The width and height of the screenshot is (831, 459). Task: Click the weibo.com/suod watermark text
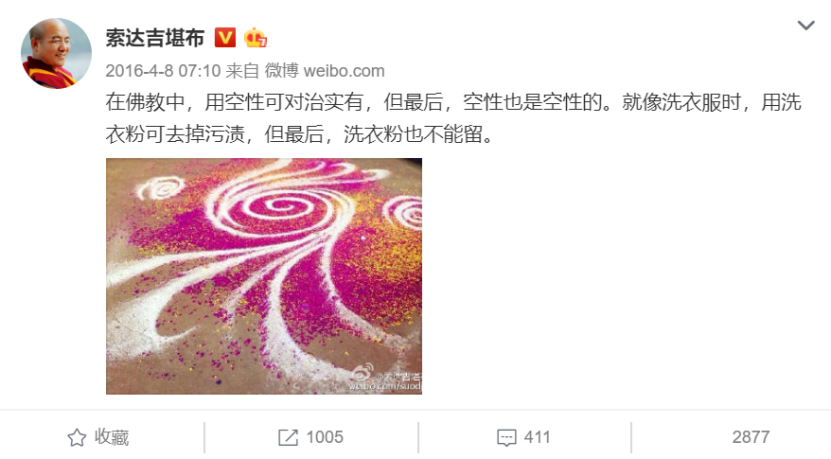[385, 387]
